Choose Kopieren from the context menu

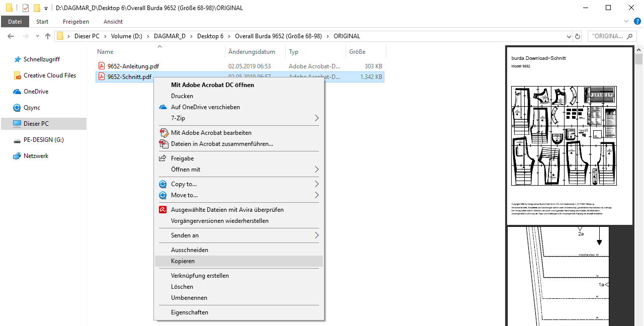pos(183,261)
